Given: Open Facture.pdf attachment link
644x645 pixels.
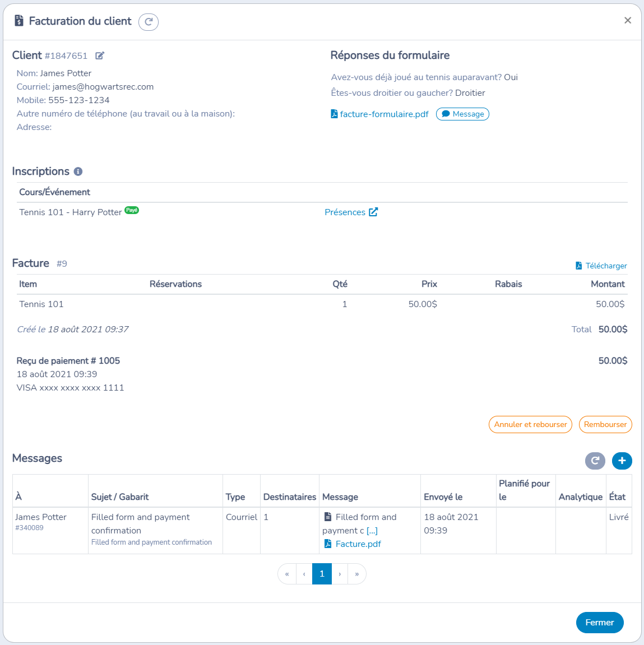Looking at the screenshot, I should [x=358, y=544].
